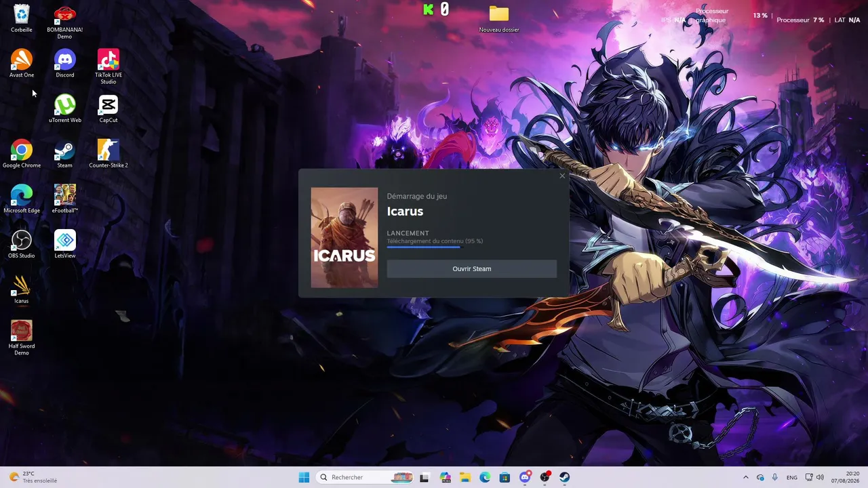Show hidden system tray icons
The height and width of the screenshot is (488, 868).
point(746,477)
